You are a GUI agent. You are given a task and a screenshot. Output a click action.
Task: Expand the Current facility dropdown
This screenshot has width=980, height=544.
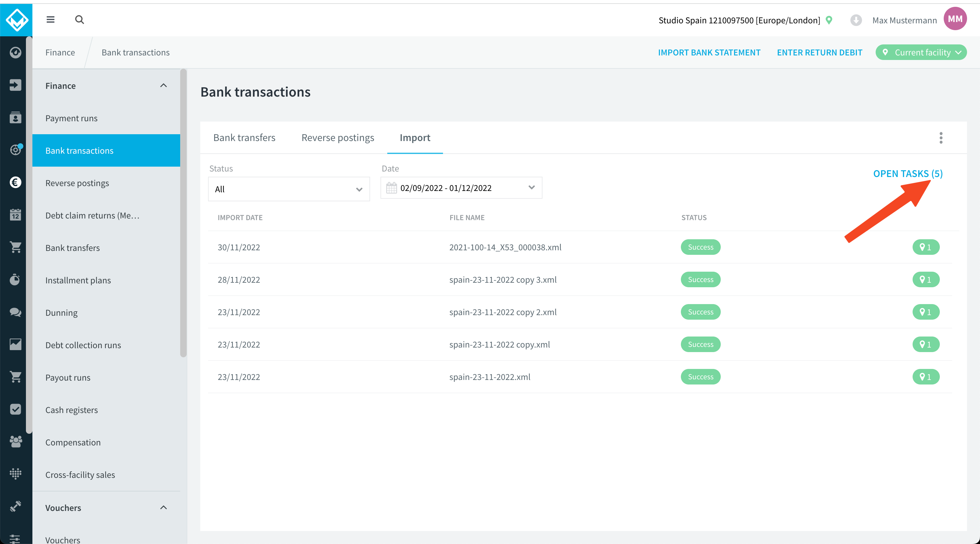[x=921, y=52]
